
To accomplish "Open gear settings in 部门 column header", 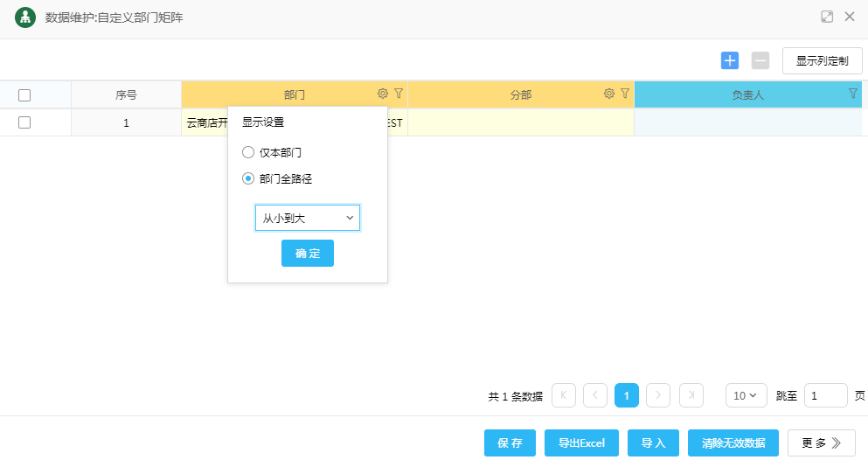I will [383, 94].
